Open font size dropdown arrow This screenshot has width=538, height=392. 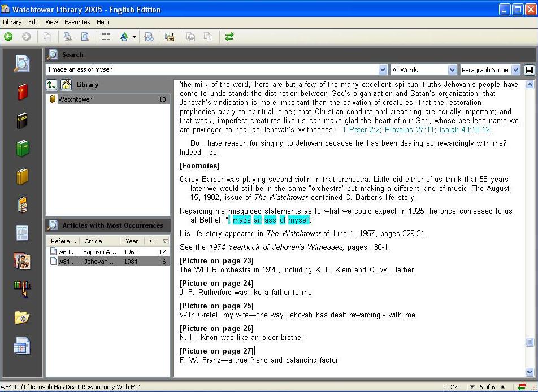tap(134, 37)
